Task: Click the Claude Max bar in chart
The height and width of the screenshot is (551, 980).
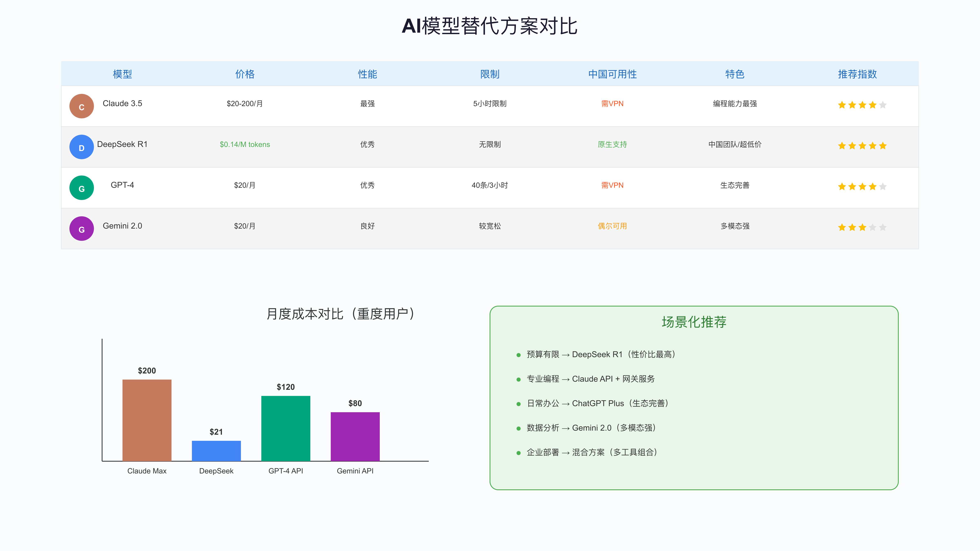Action: (147, 420)
